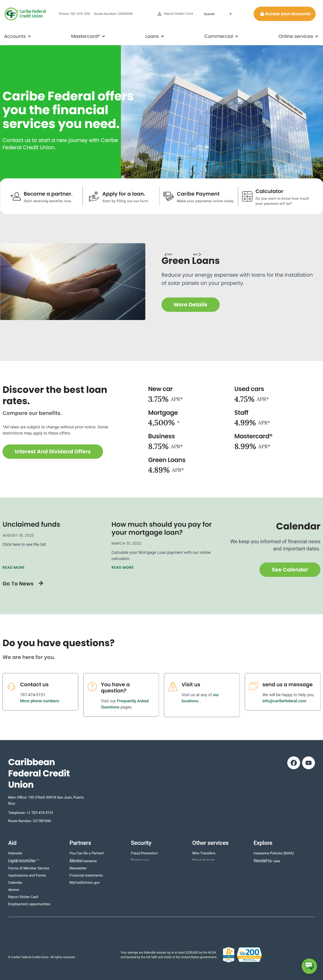This screenshot has height=980, width=323.
Task: Advance carousel with NEXT arrow
Action: click(x=197, y=254)
